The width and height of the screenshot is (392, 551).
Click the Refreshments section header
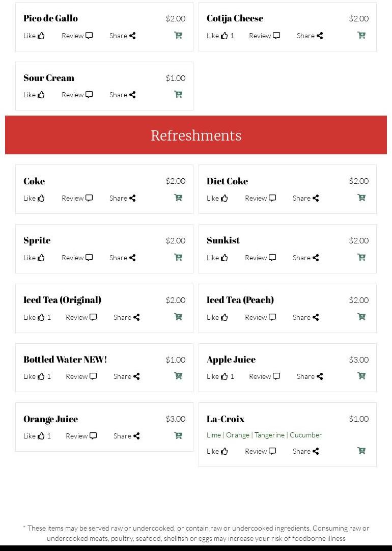click(x=196, y=135)
